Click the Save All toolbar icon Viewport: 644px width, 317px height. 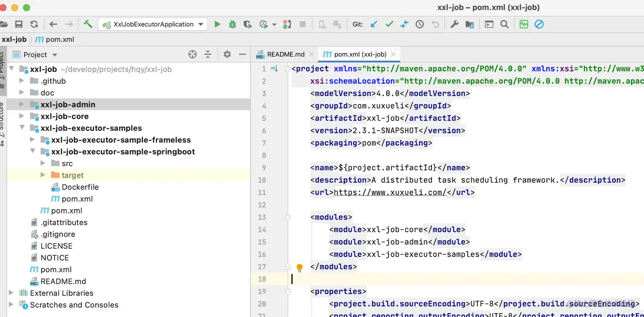[x=19, y=24]
